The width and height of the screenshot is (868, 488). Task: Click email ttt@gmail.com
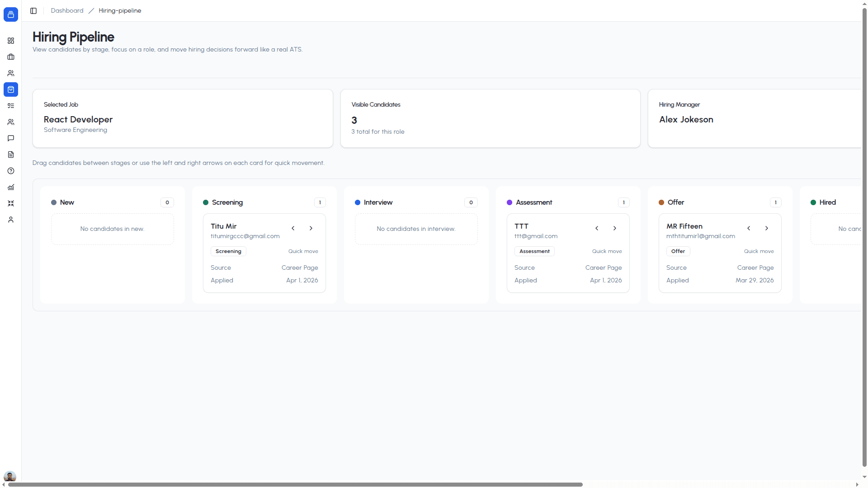tap(536, 236)
